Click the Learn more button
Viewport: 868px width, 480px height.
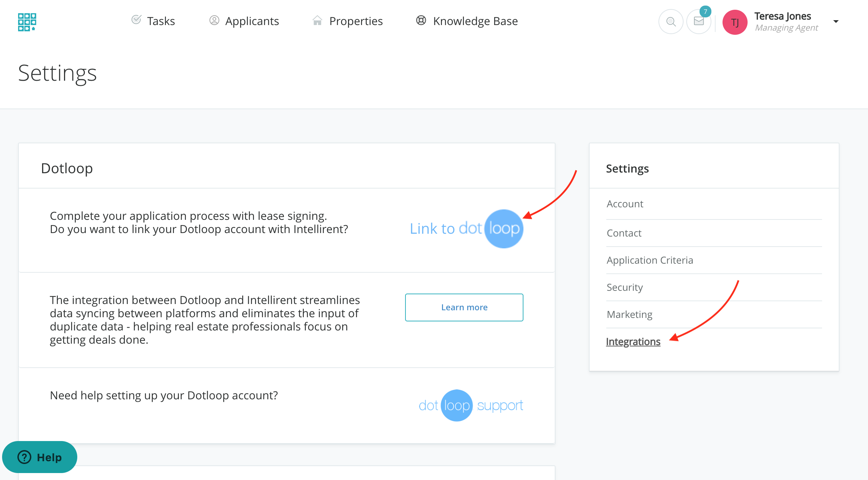point(464,307)
